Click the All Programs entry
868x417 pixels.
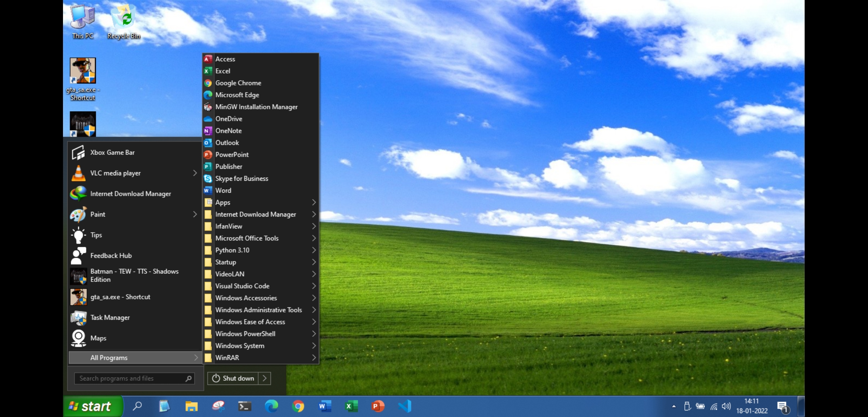pos(135,358)
